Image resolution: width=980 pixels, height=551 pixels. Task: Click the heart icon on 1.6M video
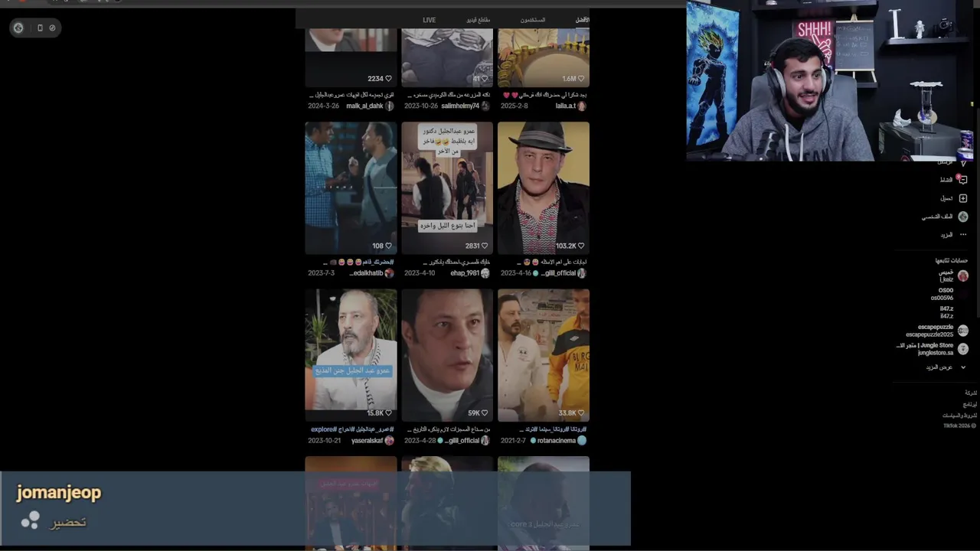(x=581, y=79)
